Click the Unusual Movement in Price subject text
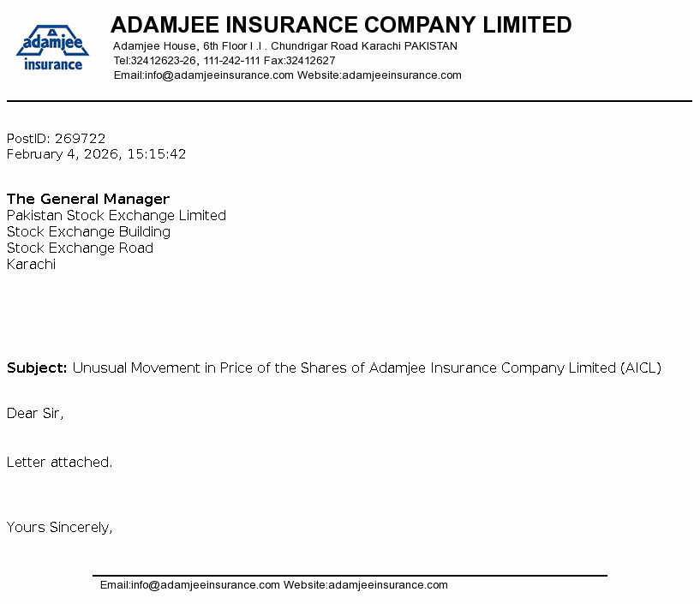700x604 pixels. coord(367,368)
